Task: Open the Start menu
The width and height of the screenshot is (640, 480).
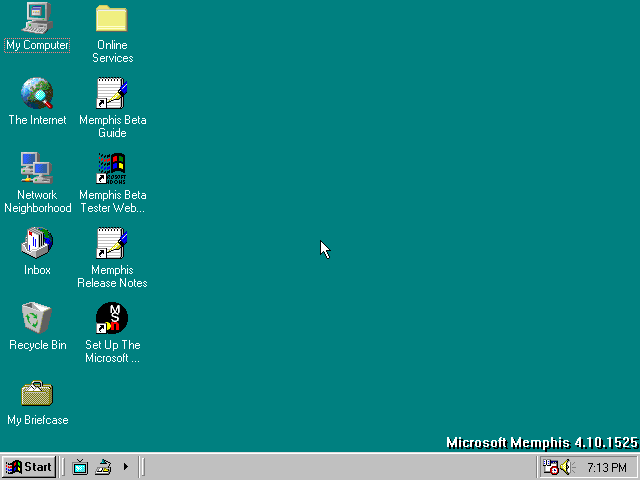Action: [29, 467]
